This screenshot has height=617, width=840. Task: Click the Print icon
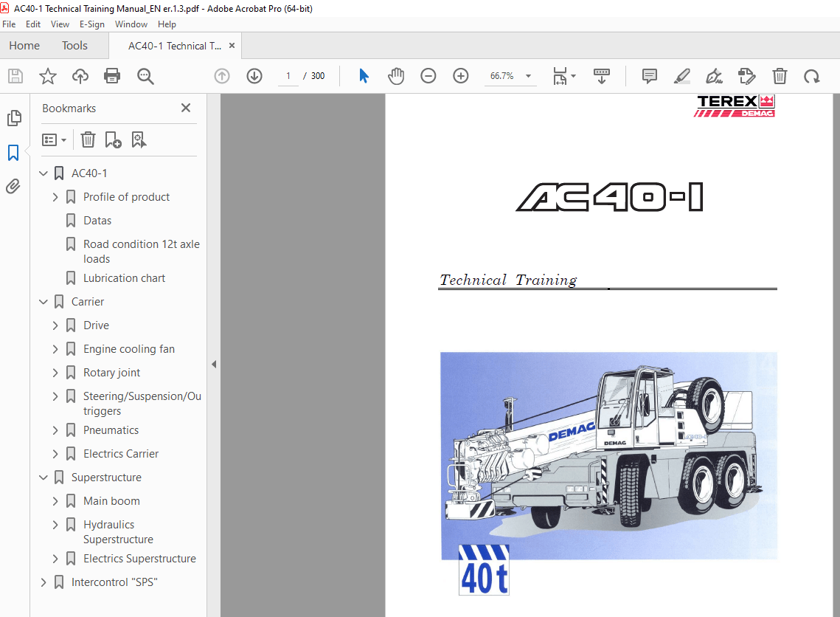point(112,76)
